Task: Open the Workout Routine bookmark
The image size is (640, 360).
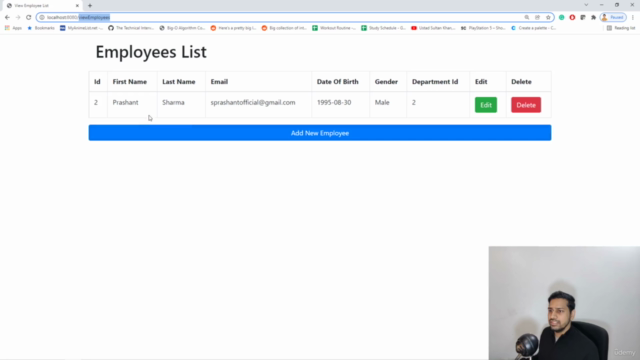Action: click(x=334, y=28)
